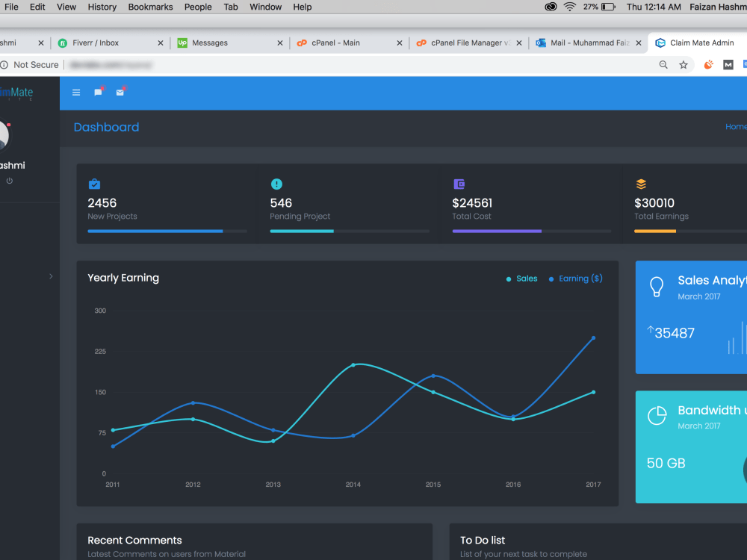
Task: Toggle the sidebar with the hamburger menu
Action: (75, 92)
